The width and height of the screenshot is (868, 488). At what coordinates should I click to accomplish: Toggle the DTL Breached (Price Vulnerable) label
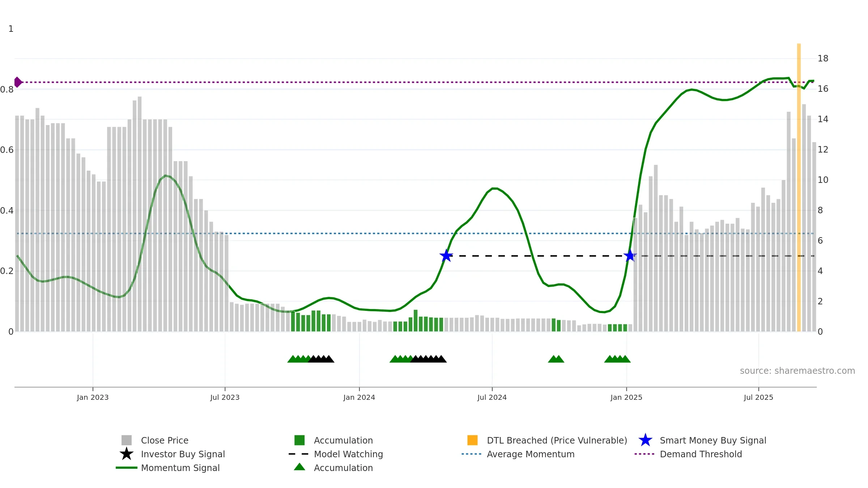coord(557,440)
